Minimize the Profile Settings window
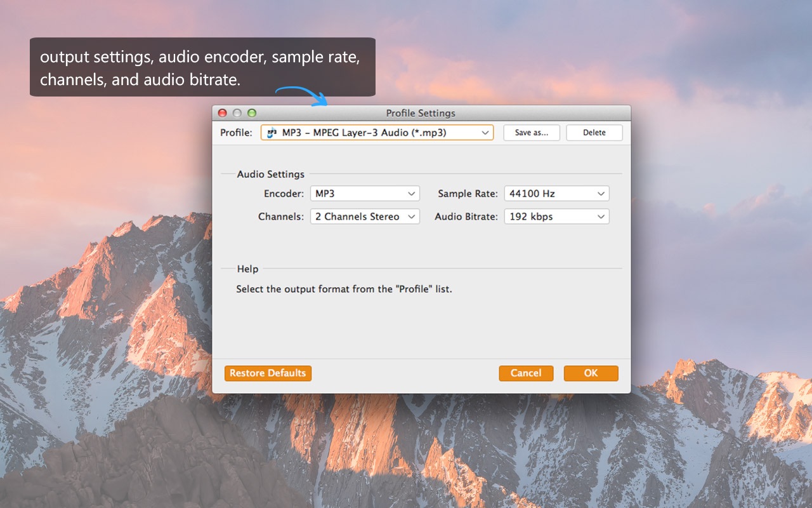 (237, 113)
